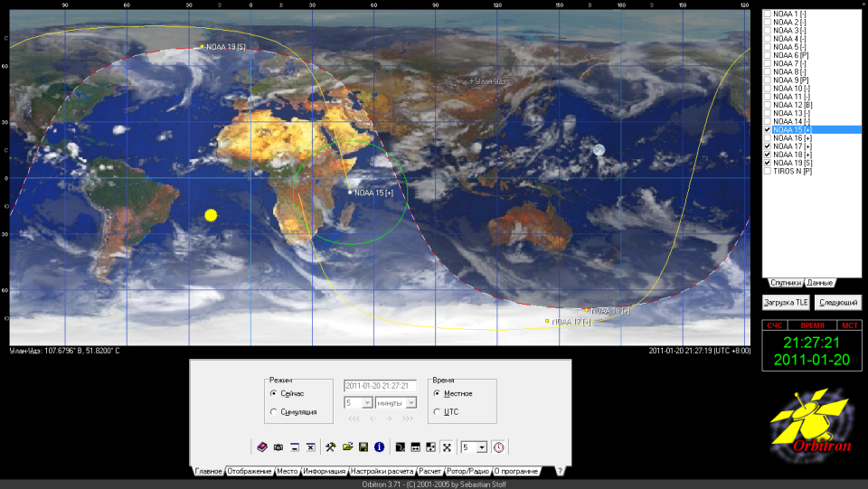Click the Улан-Удэ location marker on map

(x=471, y=81)
